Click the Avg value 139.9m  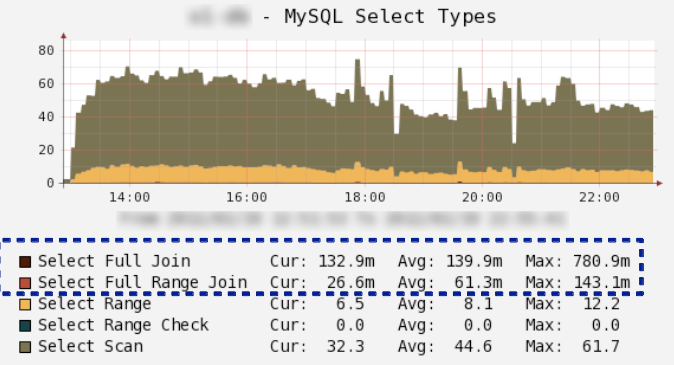(x=474, y=261)
